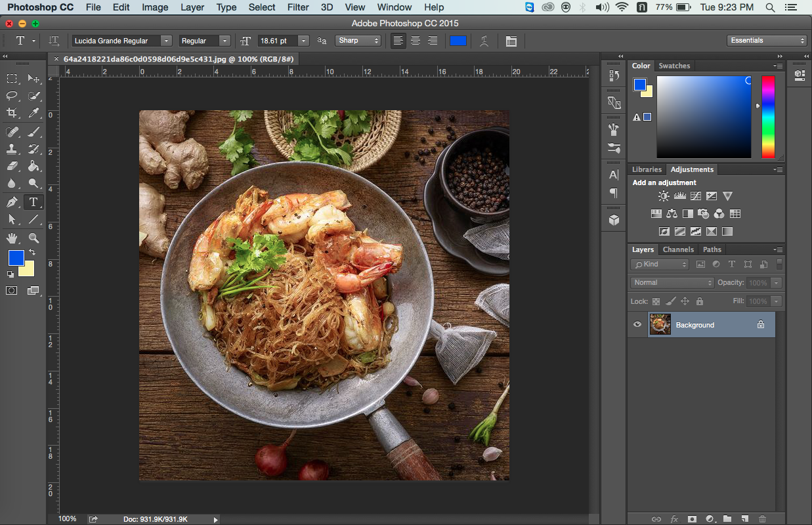812x525 pixels.
Task: Open Essentials workspace dropdown
Action: [767, 41]
